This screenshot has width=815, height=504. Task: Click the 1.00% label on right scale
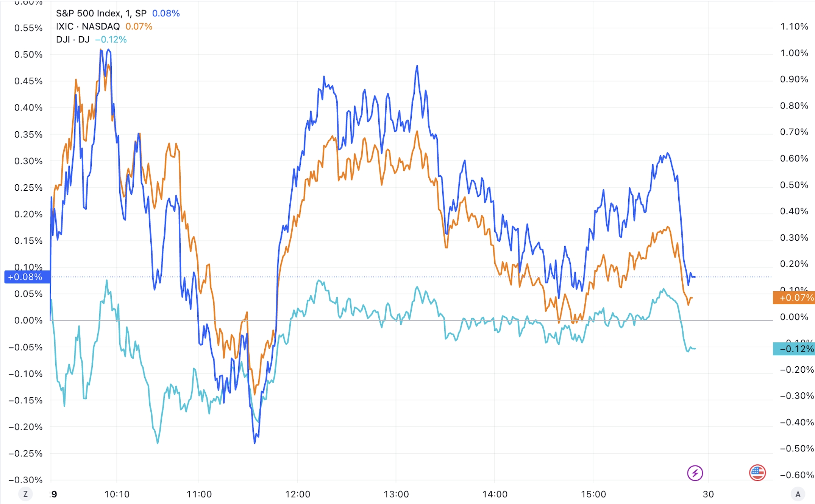point(794,53)
